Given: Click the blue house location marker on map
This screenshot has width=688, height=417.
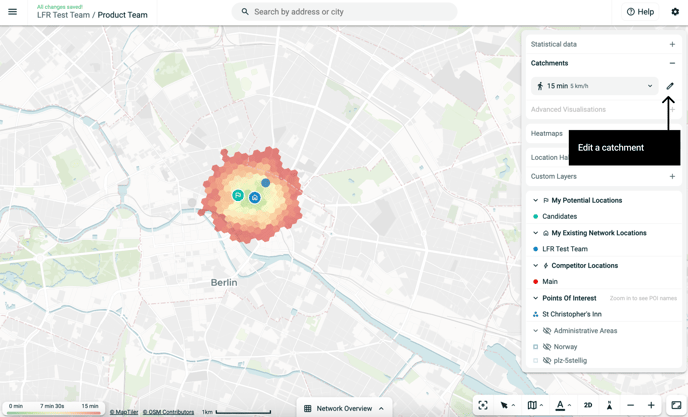Looking at the screenshot, I should coord(254,198).
